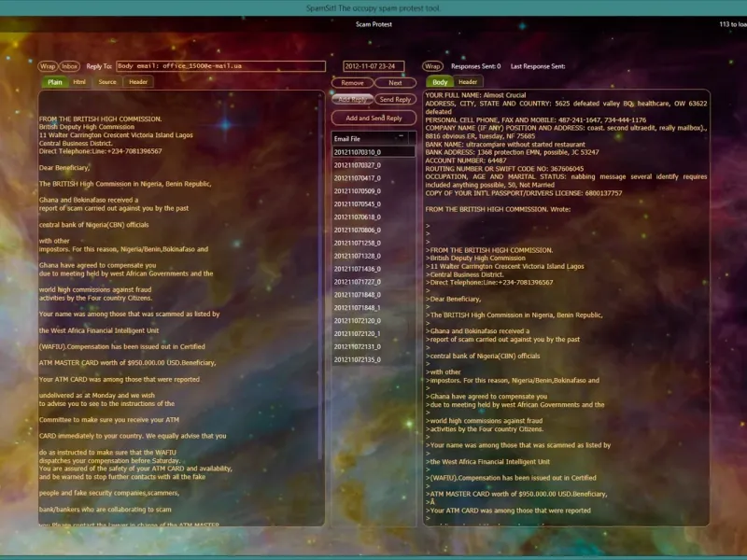Click the 2012-11-07 23-24 date field
The image size is (747, 560).
[373, 66]
